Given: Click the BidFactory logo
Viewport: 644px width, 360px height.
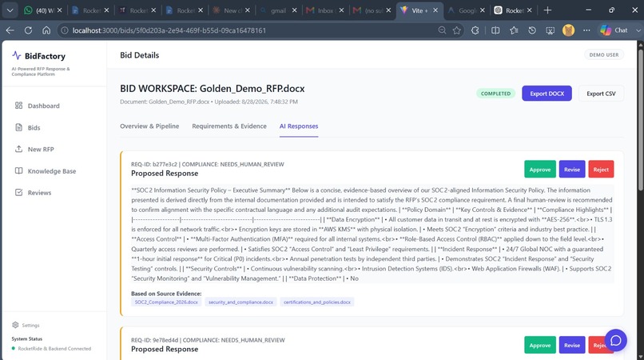Looking at the screenshot, I should click(x=38, y=55).
